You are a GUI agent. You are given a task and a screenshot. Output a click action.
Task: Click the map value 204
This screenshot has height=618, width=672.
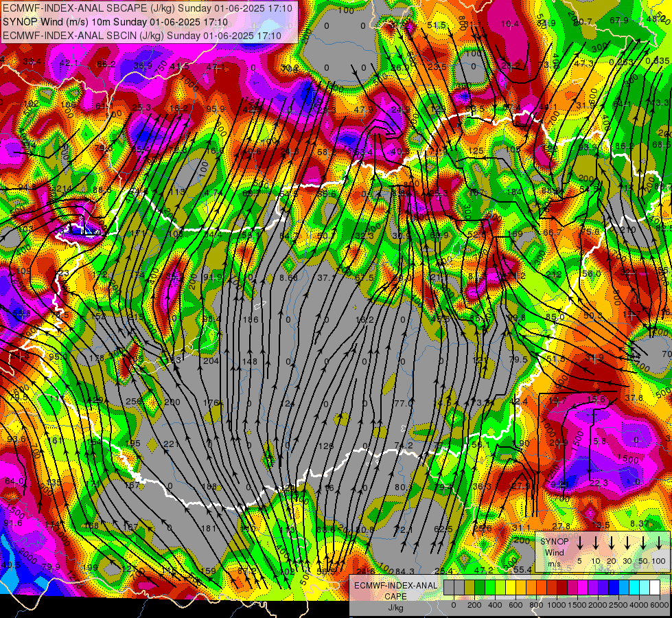[x=211, y=360]
